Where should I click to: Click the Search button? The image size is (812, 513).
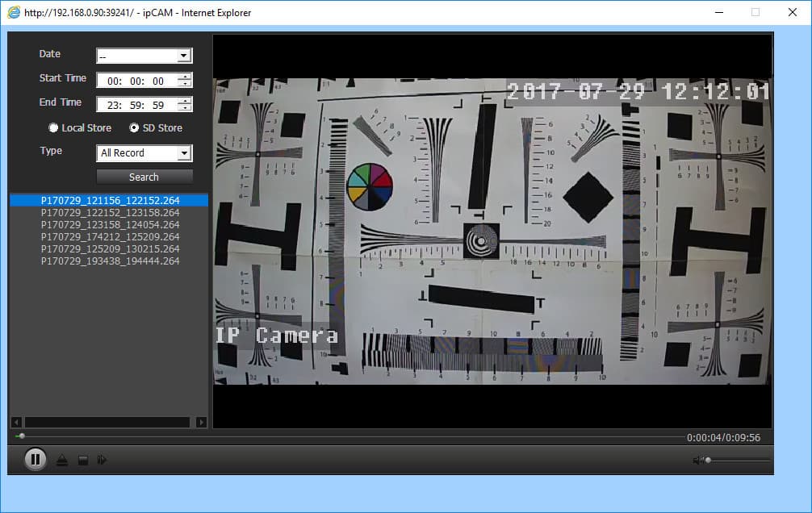(144, 177)
